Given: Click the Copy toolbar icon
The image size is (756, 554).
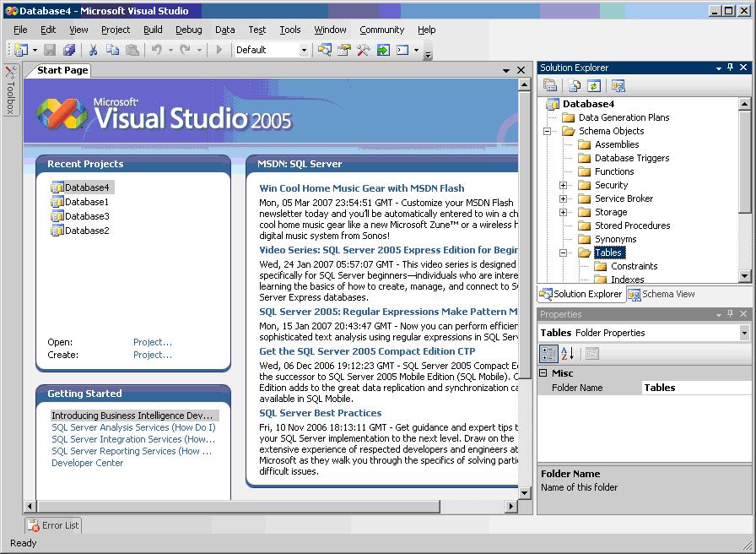Looking at the screenshot, I should pos(112,50).
